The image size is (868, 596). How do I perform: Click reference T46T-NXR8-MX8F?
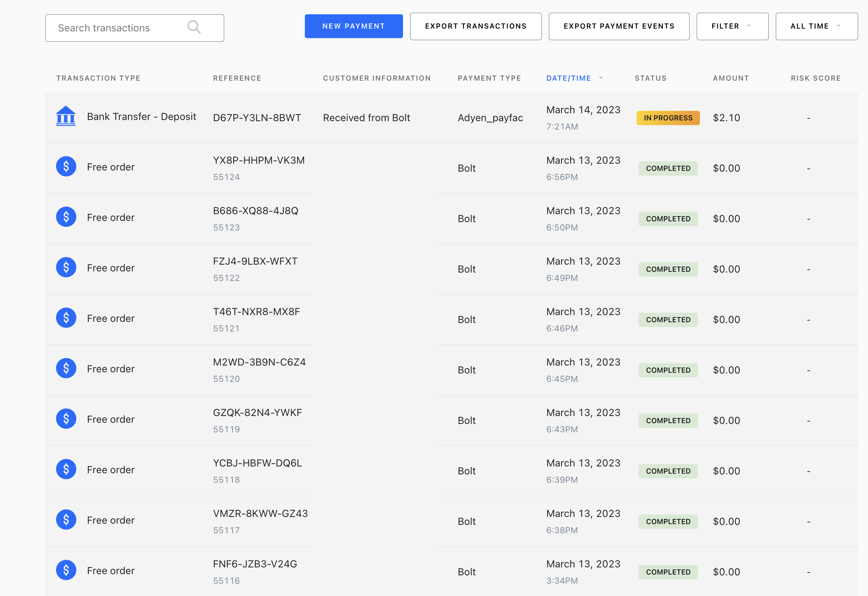pos(256,312)
